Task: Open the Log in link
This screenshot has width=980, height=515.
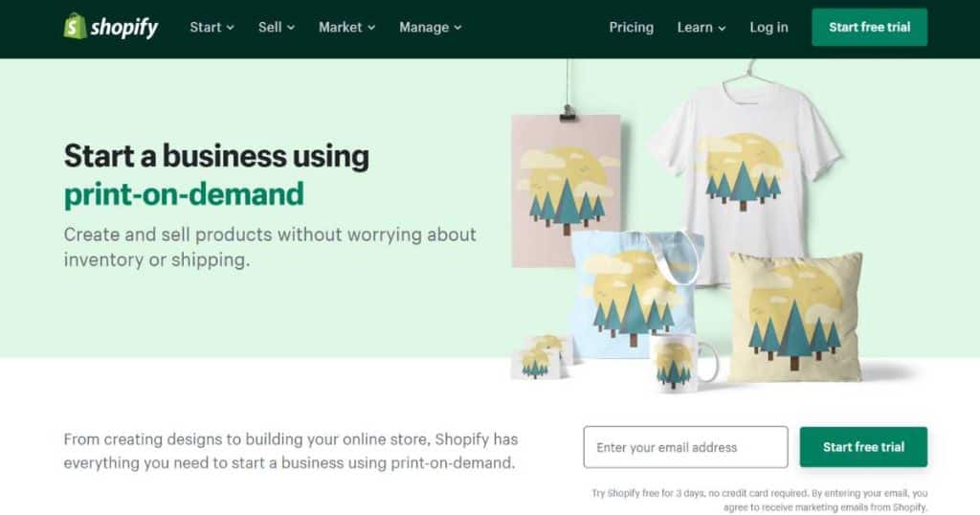Action: coord(768,28)
